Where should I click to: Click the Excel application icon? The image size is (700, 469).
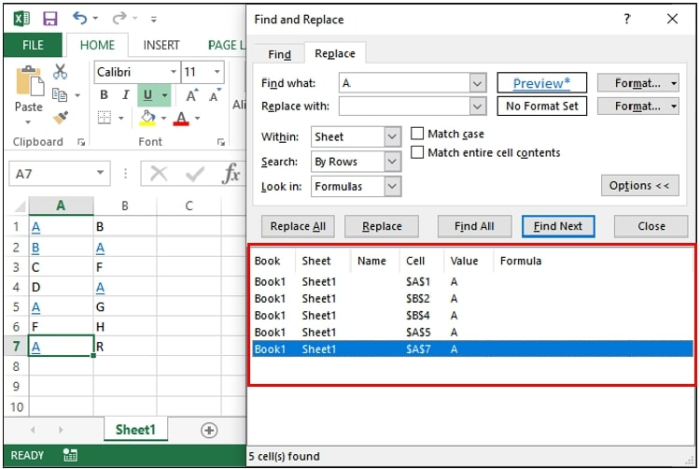(x=21, y=19)
